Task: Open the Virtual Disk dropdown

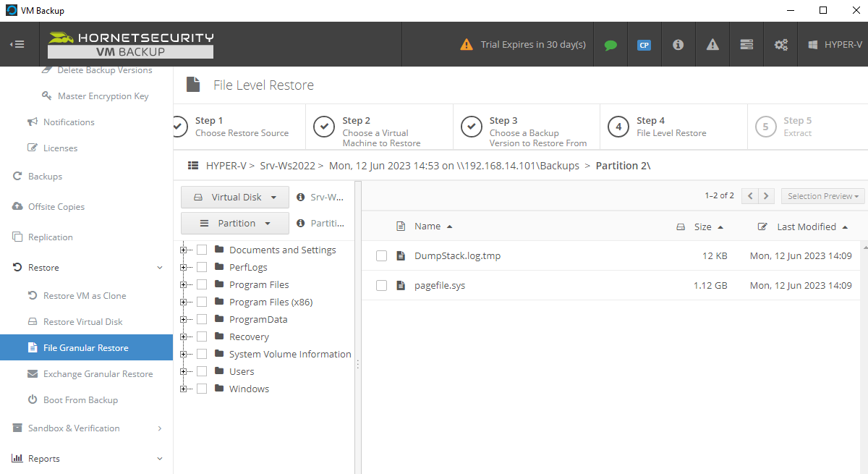Action: [235, 197]
